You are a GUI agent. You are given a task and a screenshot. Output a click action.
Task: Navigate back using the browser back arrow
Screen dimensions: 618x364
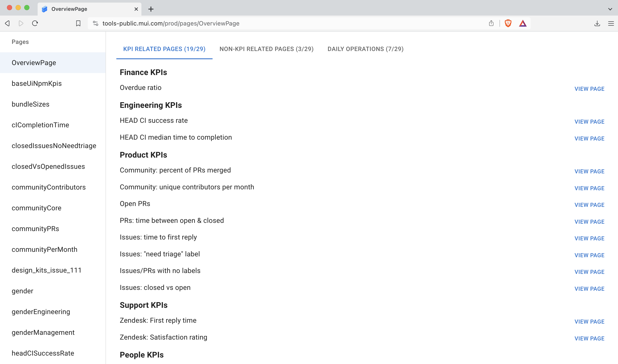click(x=7, y=23)
